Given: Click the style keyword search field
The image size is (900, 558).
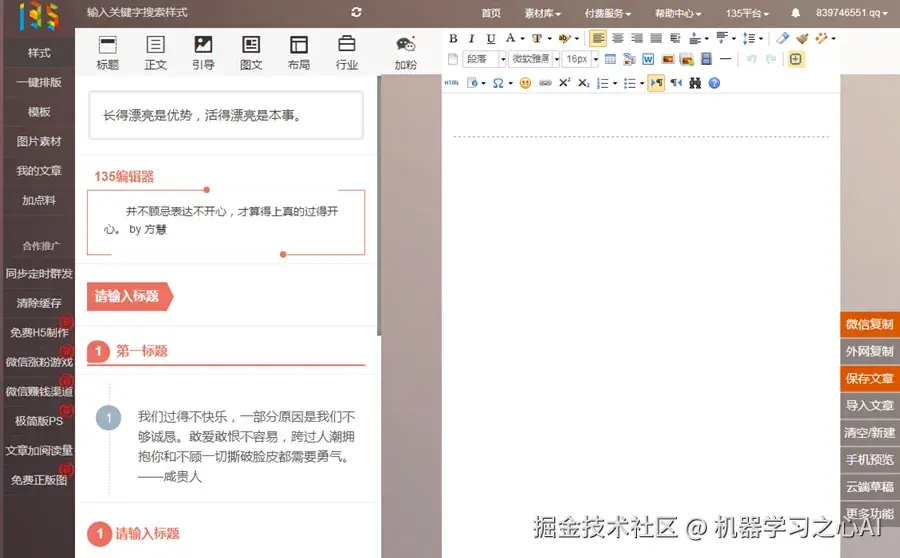Looking at the screenshot, I should click(x=212, y=13).
